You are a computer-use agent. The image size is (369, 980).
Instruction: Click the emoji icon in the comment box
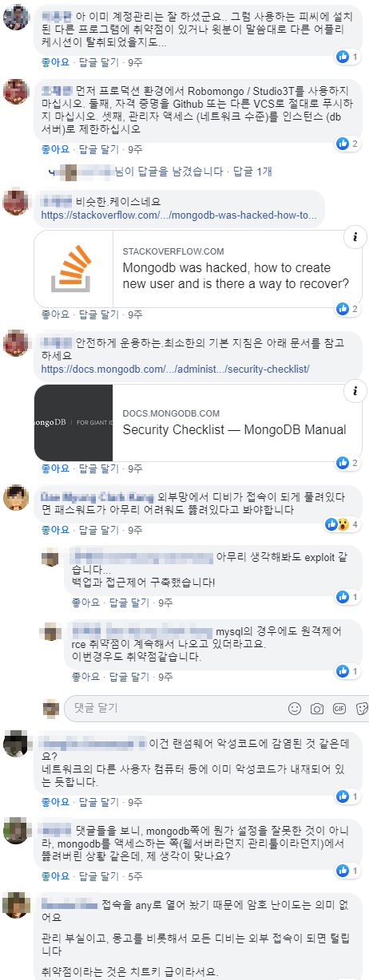(295, 708)
